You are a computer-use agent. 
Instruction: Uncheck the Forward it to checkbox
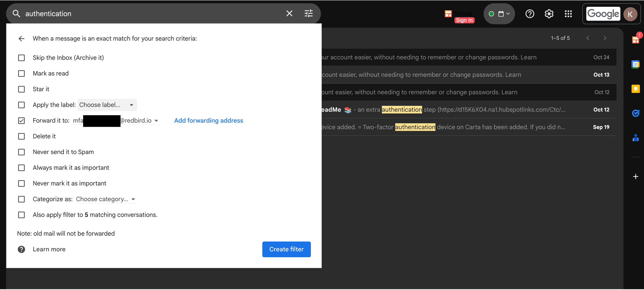click(x=22, y=121)
